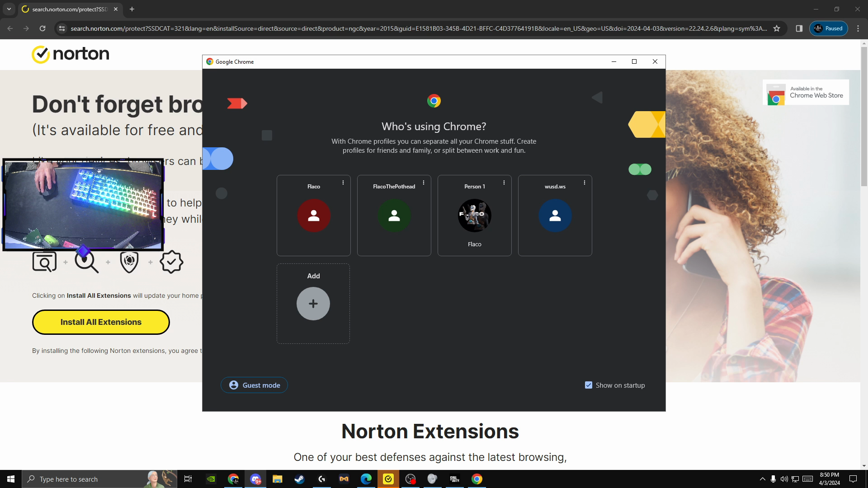Viewport: 868px width, 488px height.
Task: Click the Norton logo on the page
Action: (71, 54)
